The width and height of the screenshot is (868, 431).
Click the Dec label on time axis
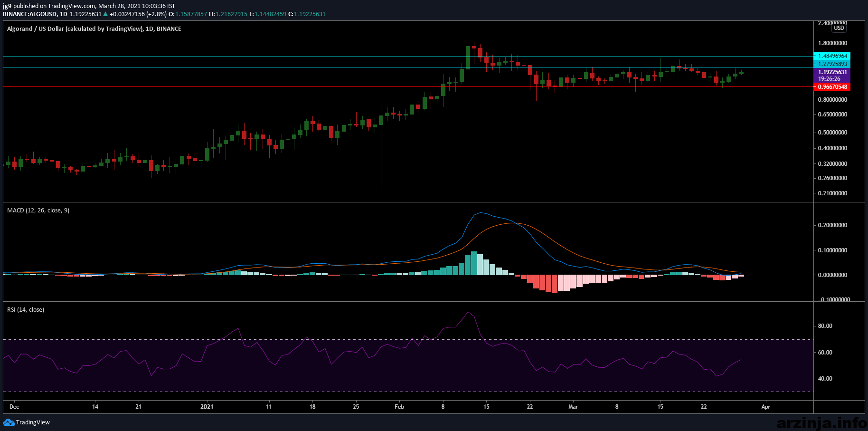[x=14, y=406]
